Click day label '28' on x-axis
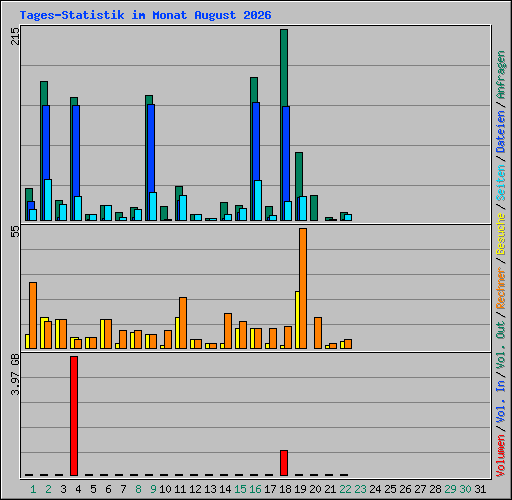The height and width of the screenshot is (500, 512). (x=435, y=489)
